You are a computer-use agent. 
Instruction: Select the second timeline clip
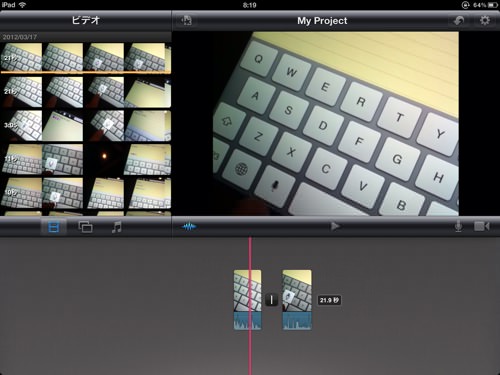[x=297, y=300]
